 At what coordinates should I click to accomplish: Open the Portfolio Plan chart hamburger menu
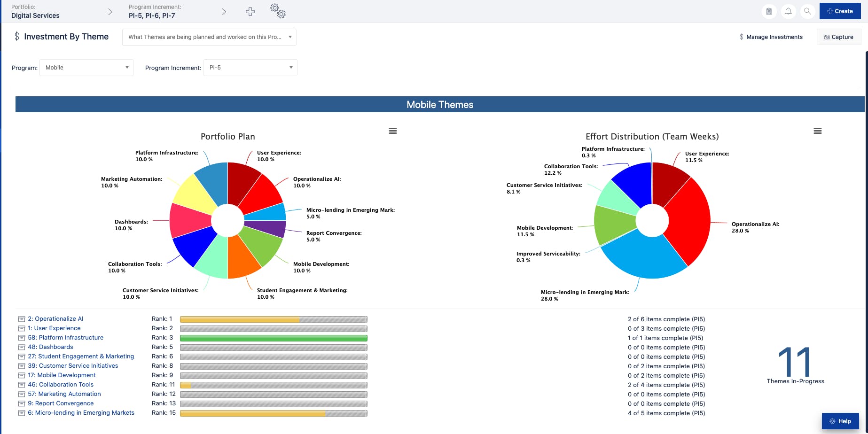click(393, 131)
